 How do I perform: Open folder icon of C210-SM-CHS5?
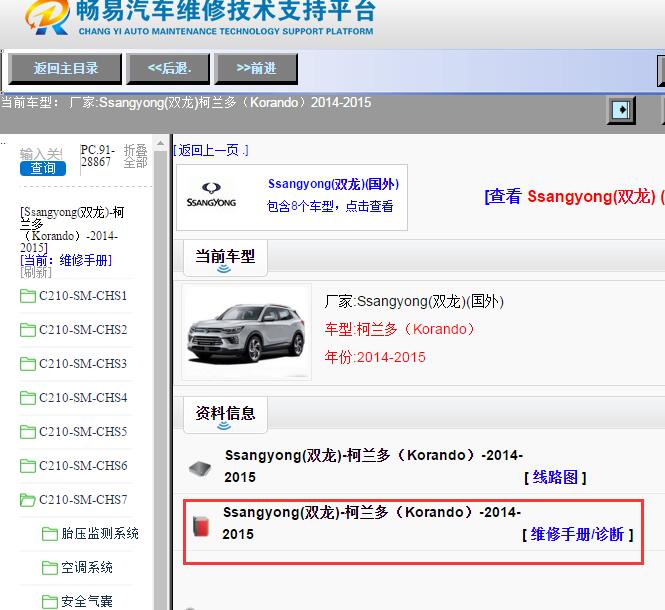pos(28,431)
